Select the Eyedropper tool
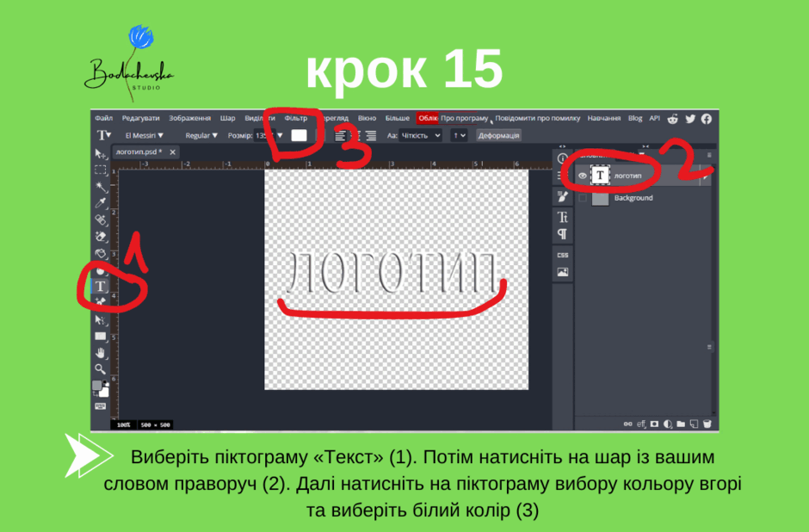The image size is (809, 532). tap(100, 203)
